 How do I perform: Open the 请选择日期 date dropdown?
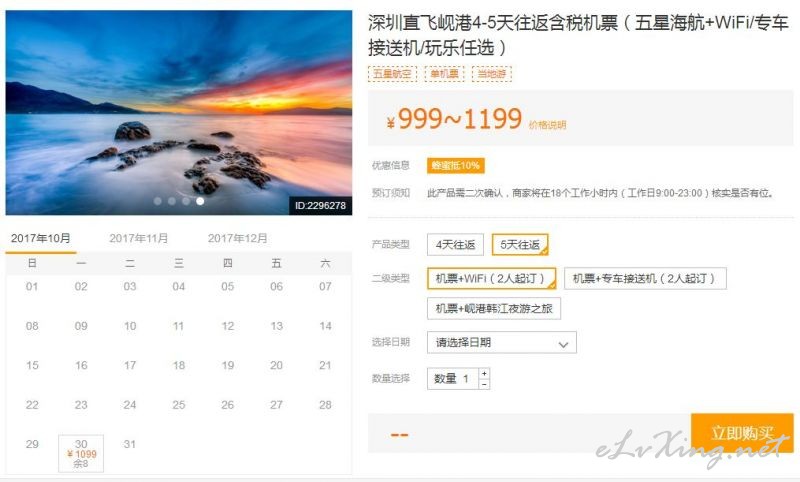502,342
